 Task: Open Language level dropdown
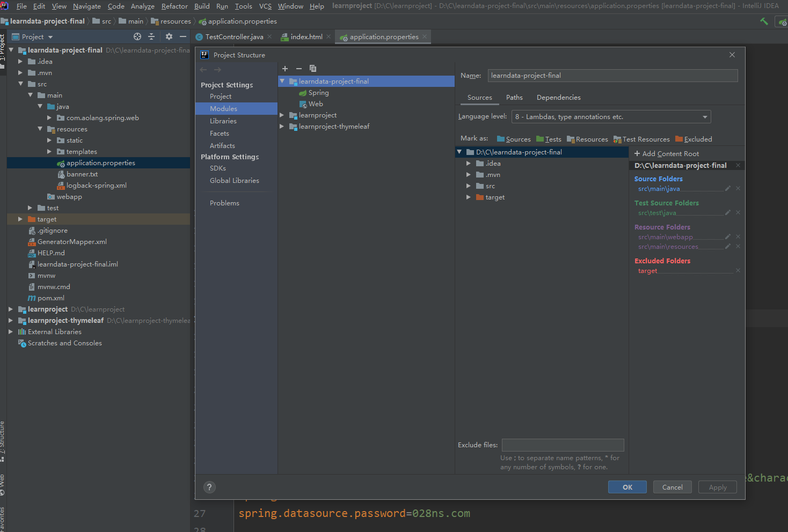coord(611,116)
